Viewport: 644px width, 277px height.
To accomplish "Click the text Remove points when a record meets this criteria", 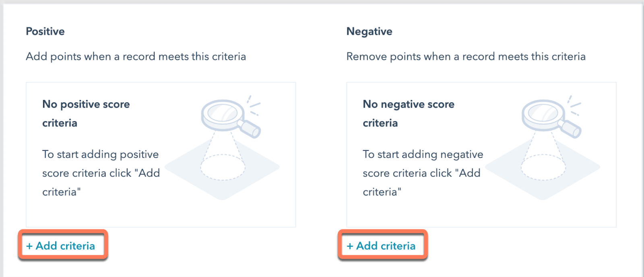I will pyautogui.click(x=466, y=56).
